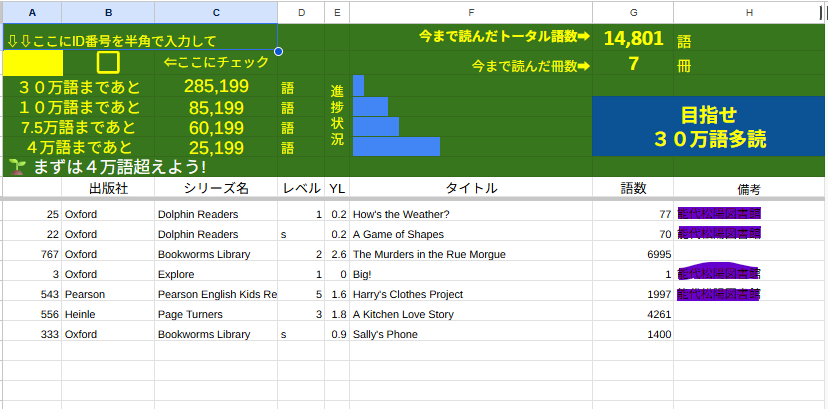Click the タイトル header cell

click(x=470, y=188)
